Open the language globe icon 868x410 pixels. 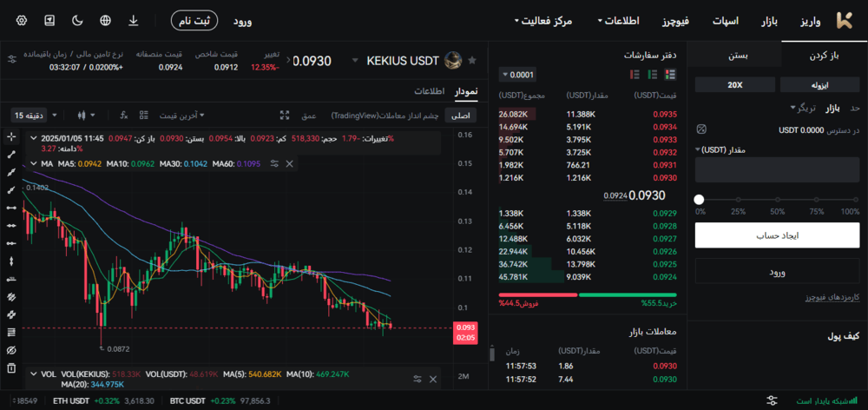click(x=105, y=21)
